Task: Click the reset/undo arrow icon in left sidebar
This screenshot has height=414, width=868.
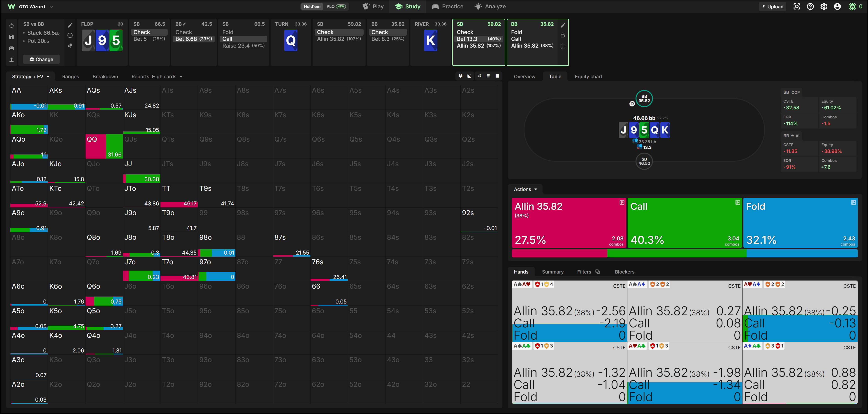Action: (12, 25)
